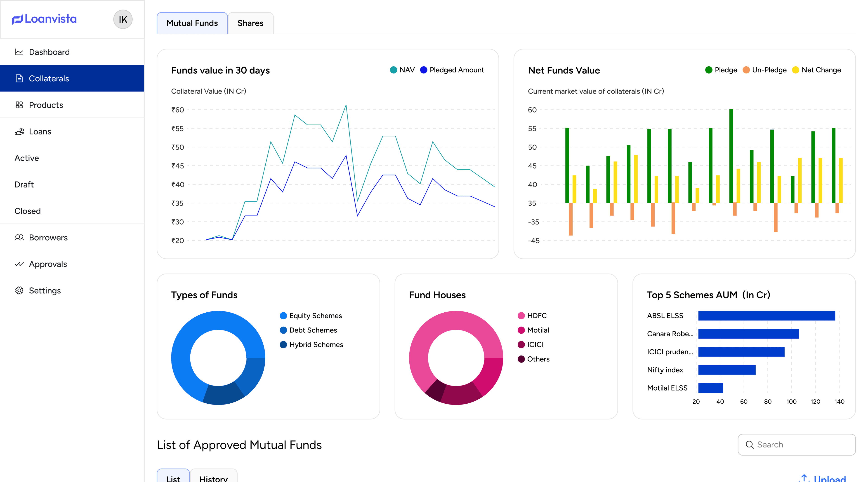This screenshot has height=482, width=868.
Task: Click the Borrowers people icon
Action: 19,238
